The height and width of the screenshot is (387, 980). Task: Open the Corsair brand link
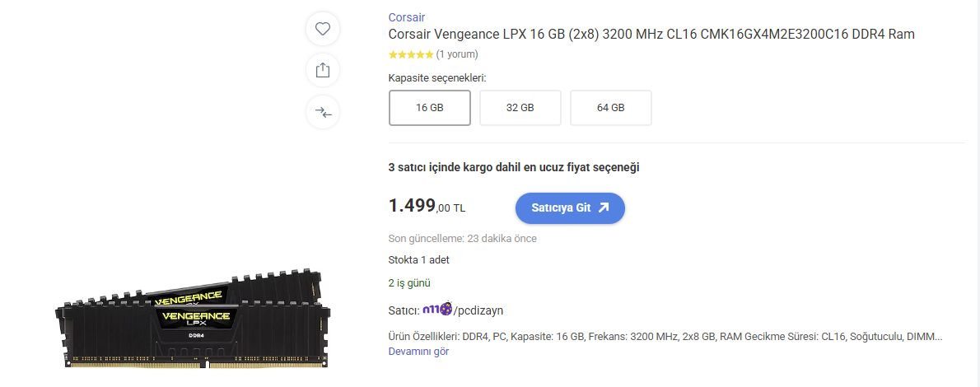click(406, 17)
